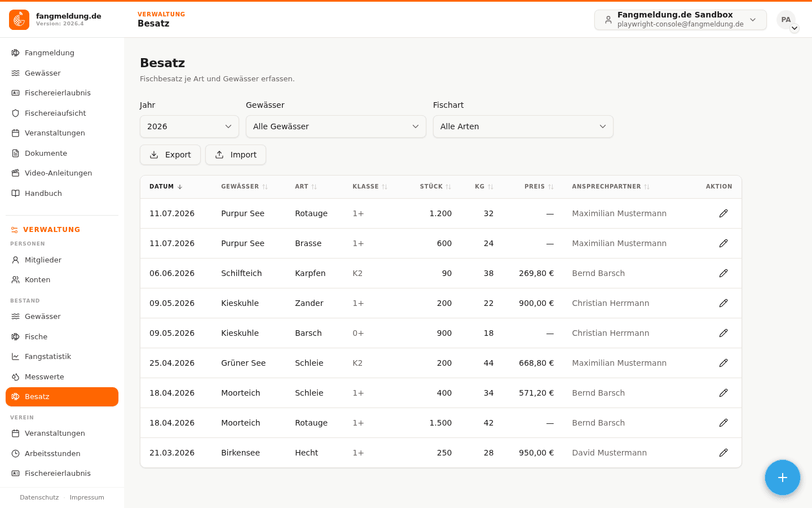
Task: Click the Import button
Action: tap(236, 155)
